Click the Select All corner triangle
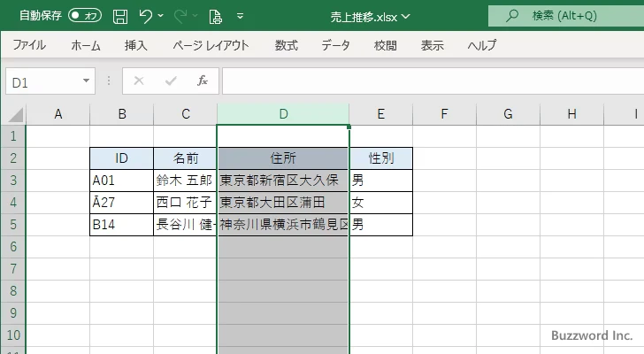 pyautogui.click(x=13, y=114)
